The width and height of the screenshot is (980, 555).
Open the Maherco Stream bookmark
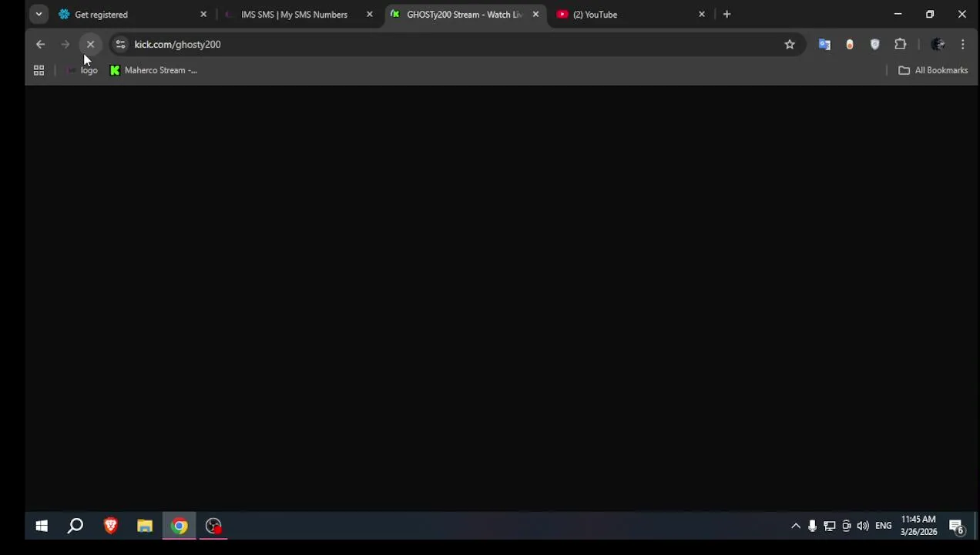[153, 70]
